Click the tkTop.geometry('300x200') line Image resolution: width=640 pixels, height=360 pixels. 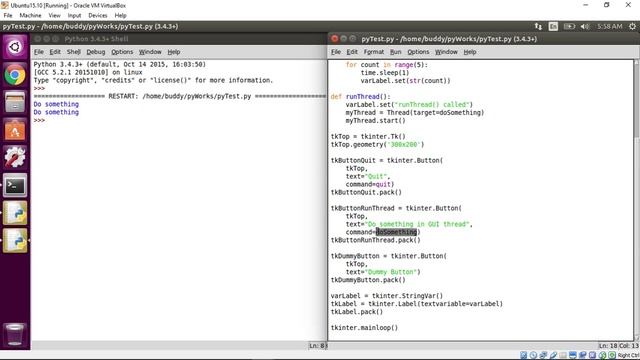377,144
